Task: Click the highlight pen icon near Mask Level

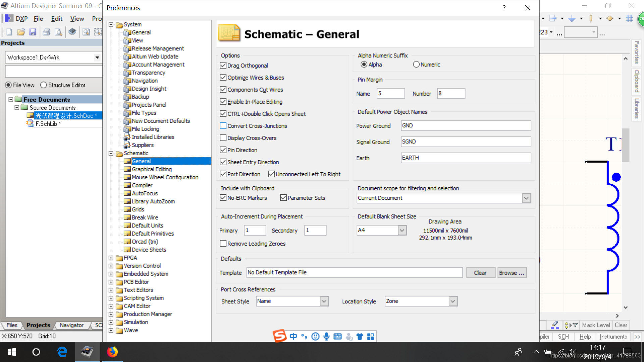Action: coord(554,325)
